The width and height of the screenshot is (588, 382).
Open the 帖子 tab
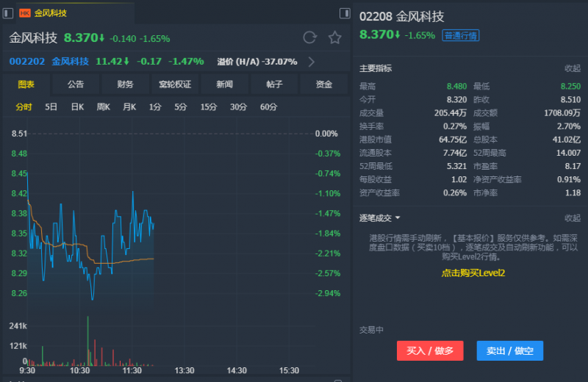pos(274,84)
